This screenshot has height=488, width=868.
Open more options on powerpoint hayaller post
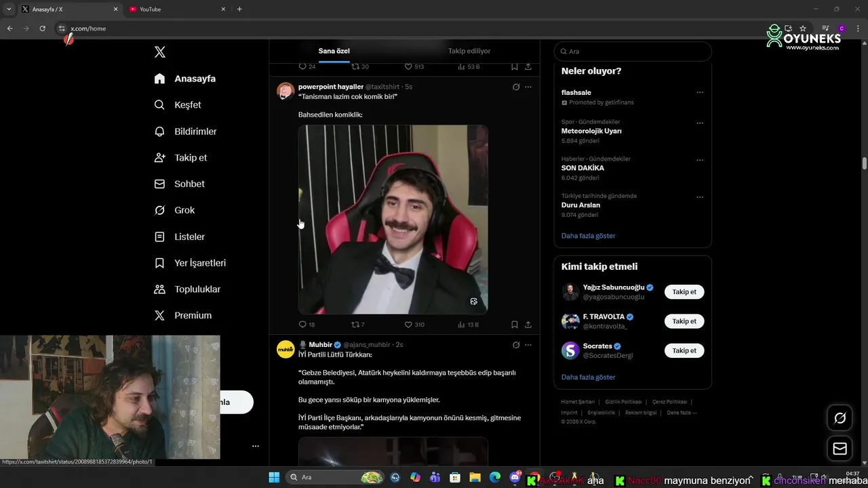528,87
